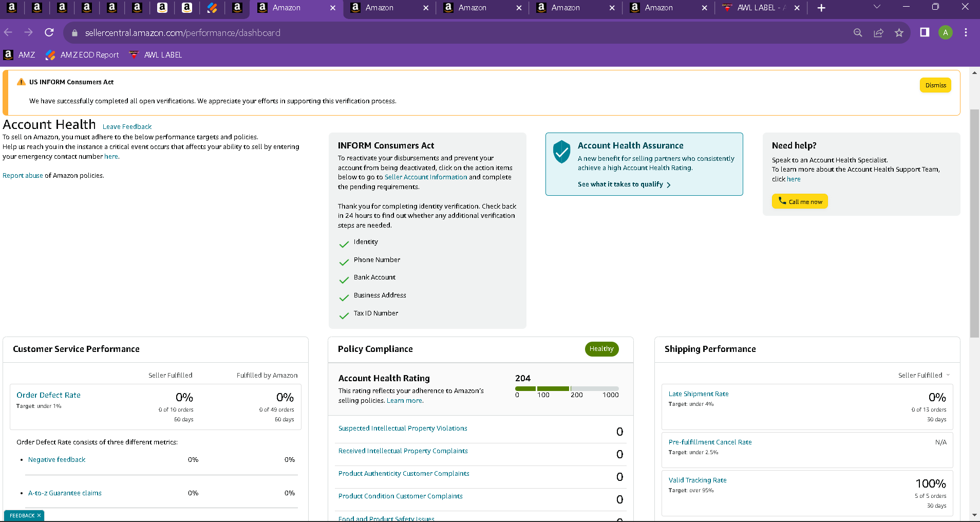Click See what it takes to qualify
This screenshot has width=980, height=522.
[620, 184]
